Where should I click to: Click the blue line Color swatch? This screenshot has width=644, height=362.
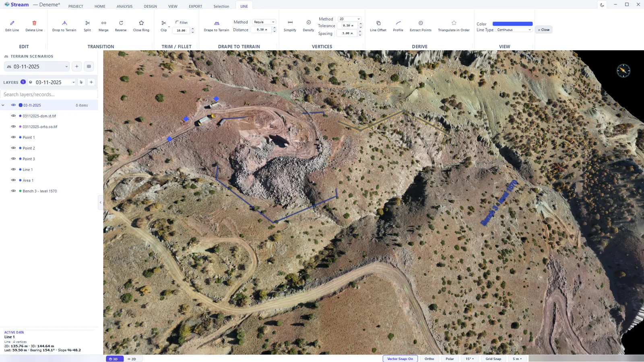tap(512, 24)
